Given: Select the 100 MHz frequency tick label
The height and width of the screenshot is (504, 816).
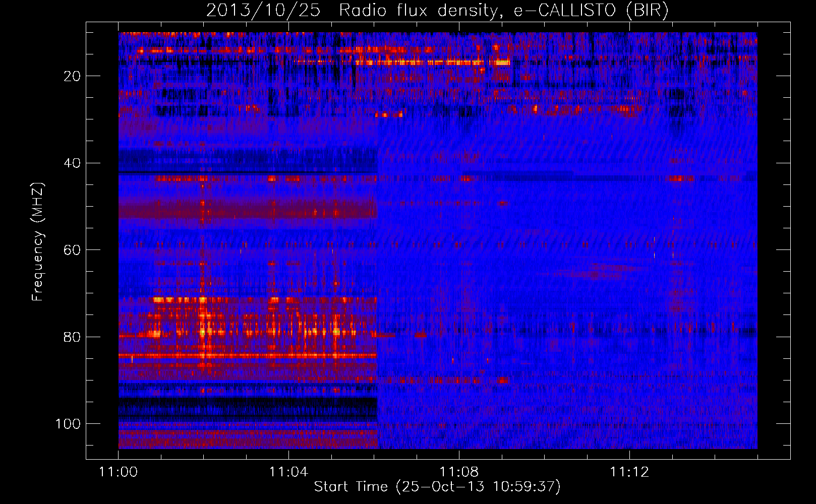Looking at the screenshot, I should tap(68, 424).
